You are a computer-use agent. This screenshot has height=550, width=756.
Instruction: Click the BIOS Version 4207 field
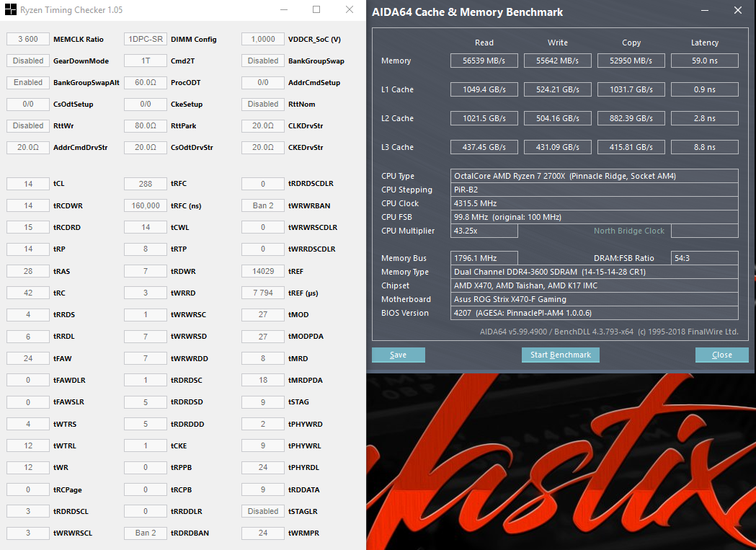click(594, 313)
